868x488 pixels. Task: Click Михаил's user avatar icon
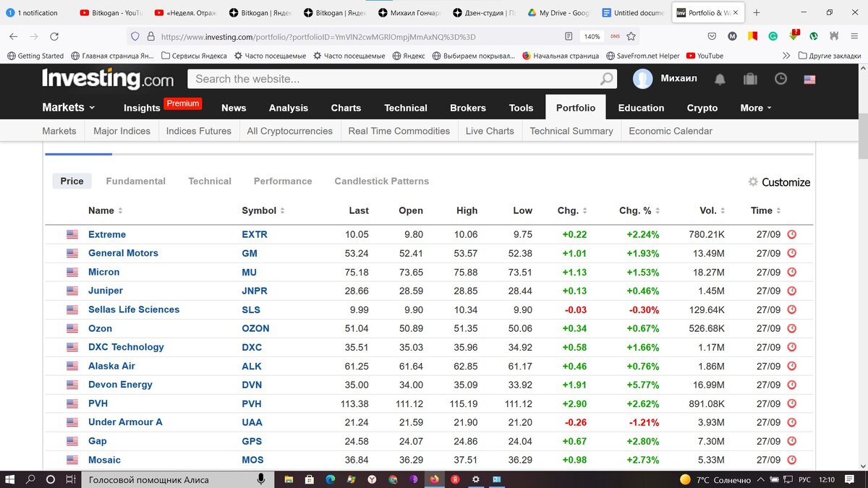pos(642,79)
